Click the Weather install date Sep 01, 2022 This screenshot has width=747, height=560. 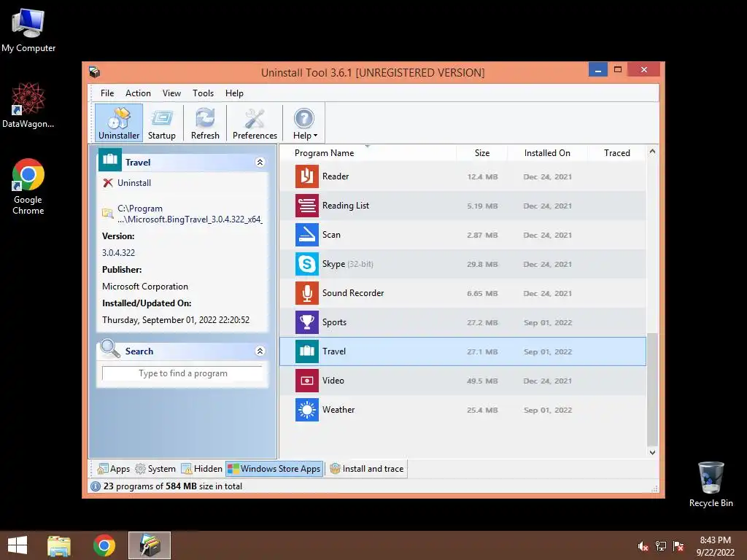pyautogui.click(x=547, y=410)
